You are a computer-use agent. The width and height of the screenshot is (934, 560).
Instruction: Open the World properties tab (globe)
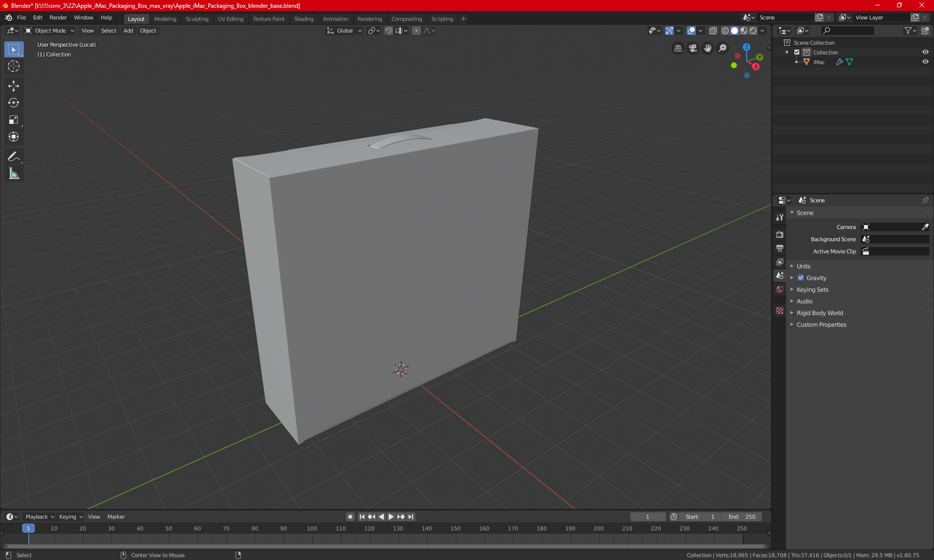click(x=780, y=289)
